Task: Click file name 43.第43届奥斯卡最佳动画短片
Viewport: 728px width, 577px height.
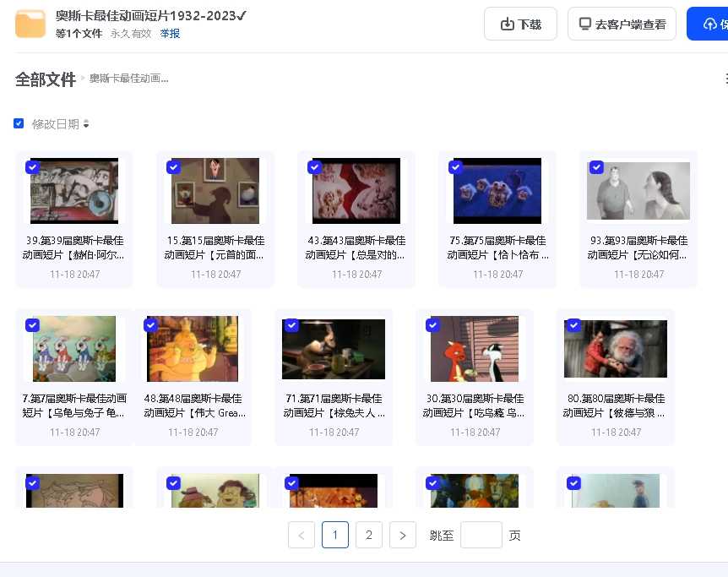Action: click(356, 248)
